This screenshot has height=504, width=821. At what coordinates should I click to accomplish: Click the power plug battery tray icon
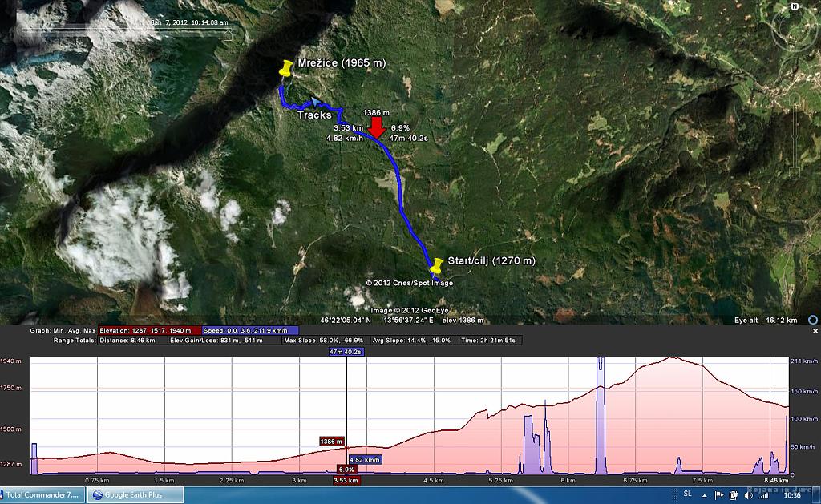(734, 495)
